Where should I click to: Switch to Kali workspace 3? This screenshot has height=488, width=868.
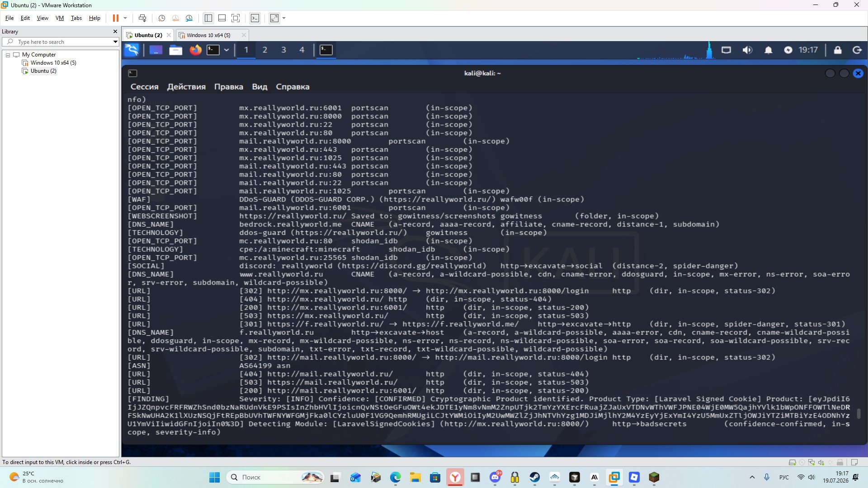click(x=283, y=50)
